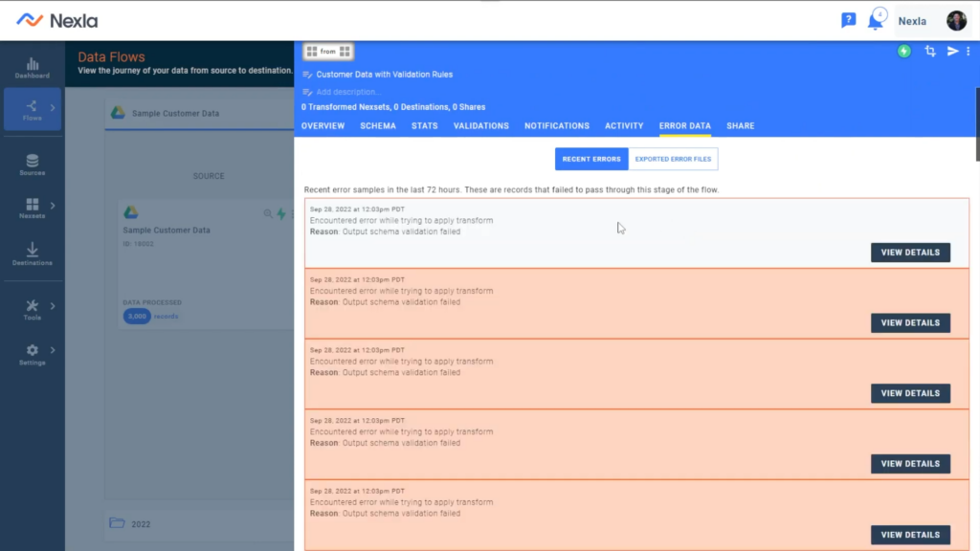This screenshot has width=980, height=551.
Task: Click View Details on first error
Action: (x=910, y=253)
